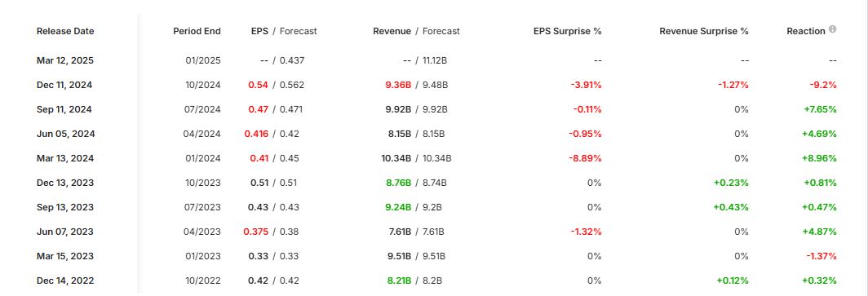Select the Release Date column header
868x296 pixels.
pos(65,31)
